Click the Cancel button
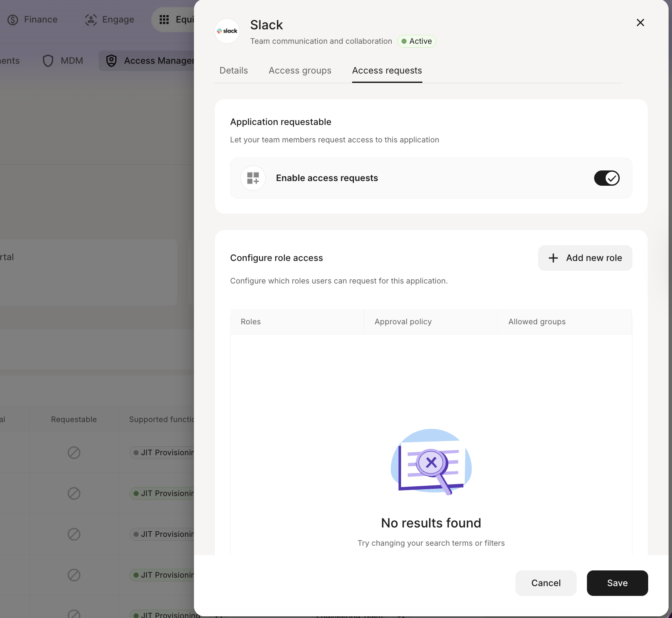 pos(546,583)
